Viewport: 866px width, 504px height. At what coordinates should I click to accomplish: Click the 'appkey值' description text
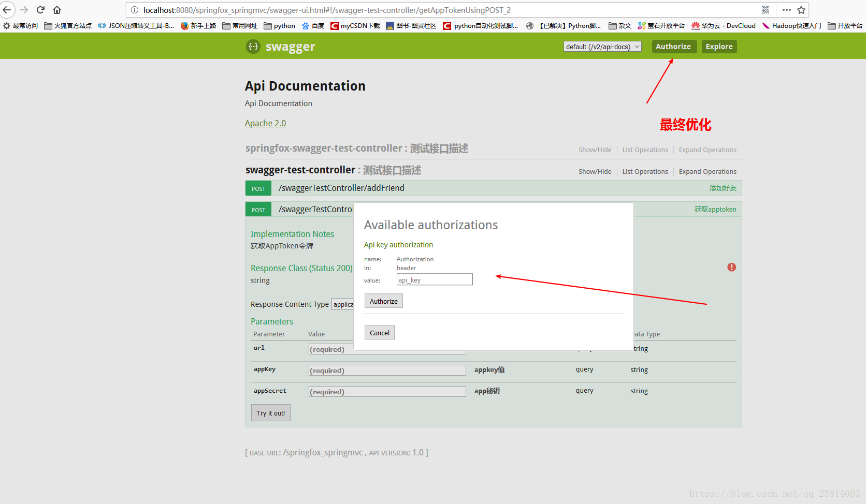[489, 369]
